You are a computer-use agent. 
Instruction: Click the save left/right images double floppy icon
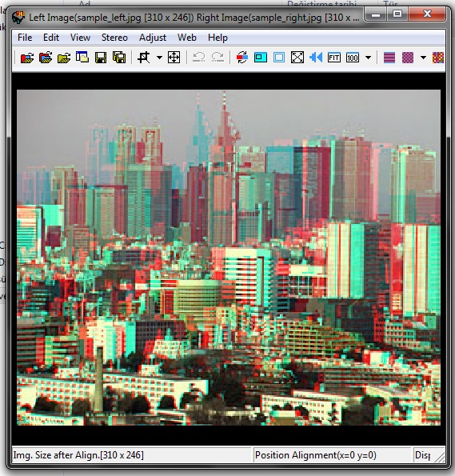coord(119,58)
